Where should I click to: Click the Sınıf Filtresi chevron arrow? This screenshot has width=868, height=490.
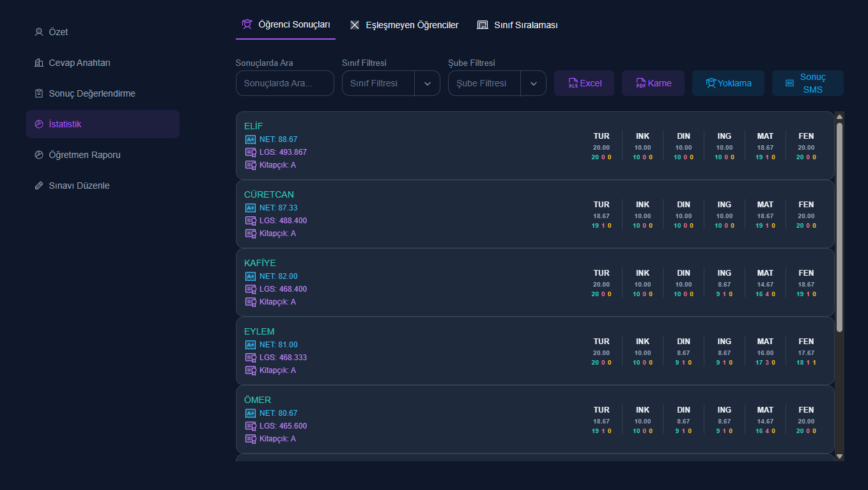428,84
